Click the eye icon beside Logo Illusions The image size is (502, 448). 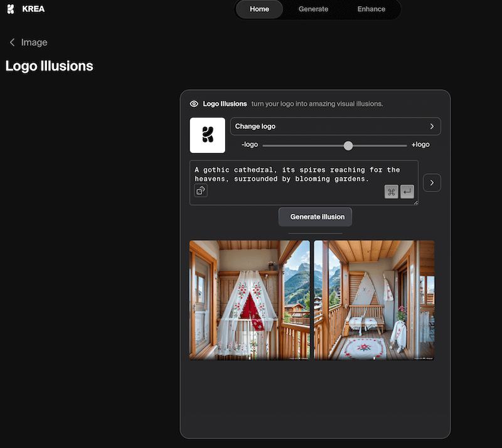[194, 104]
